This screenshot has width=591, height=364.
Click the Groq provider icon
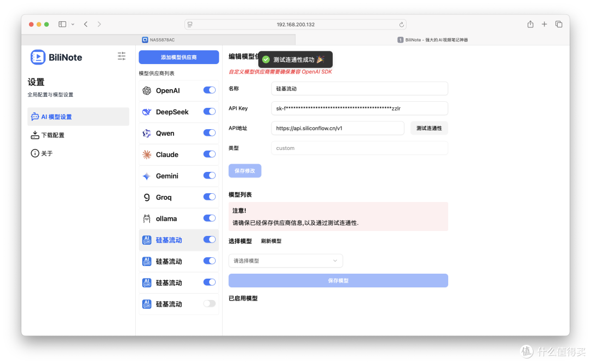coord(147,197)
